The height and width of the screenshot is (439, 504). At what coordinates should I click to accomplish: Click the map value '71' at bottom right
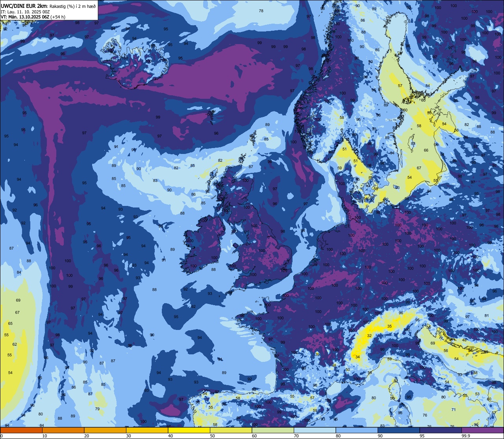pyautogui.click(x=453, y=410)
